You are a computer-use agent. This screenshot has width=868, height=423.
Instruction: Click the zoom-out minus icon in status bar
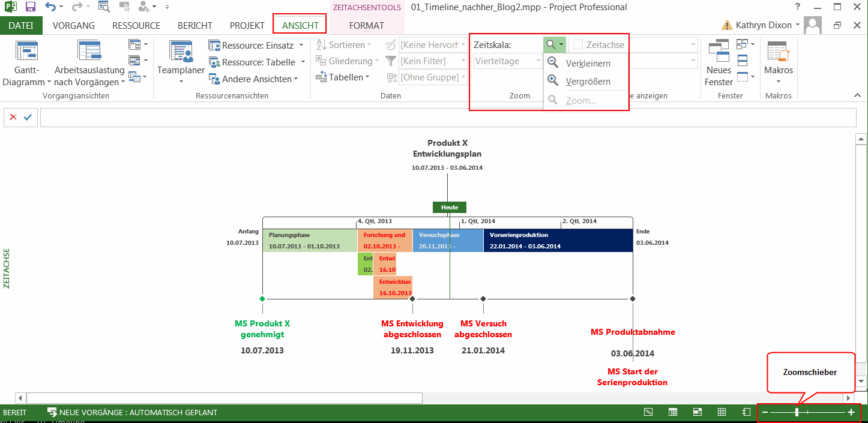765,412
